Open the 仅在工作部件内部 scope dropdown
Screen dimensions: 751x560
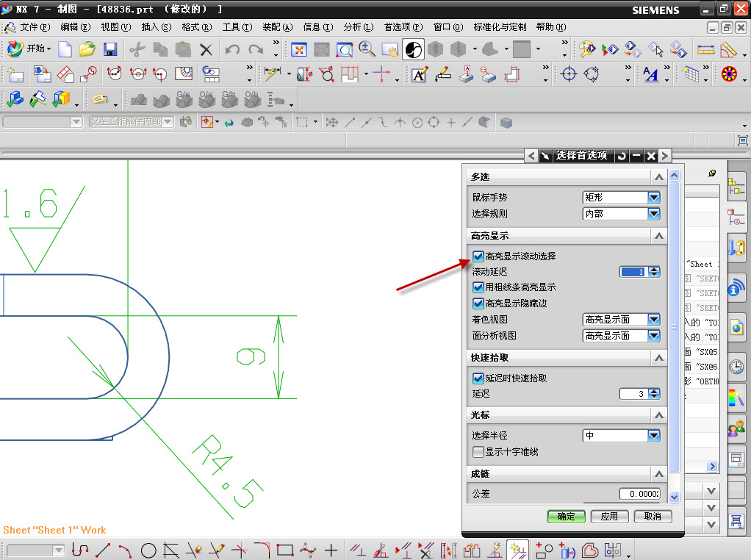(x=132, y=122)
